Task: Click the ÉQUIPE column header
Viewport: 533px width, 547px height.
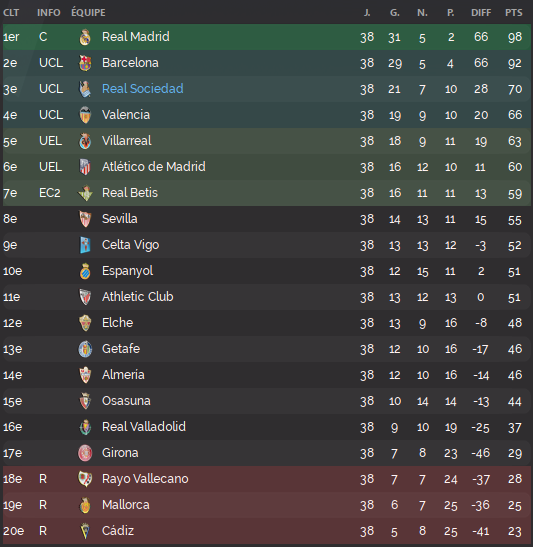Action: click(88, 13)
